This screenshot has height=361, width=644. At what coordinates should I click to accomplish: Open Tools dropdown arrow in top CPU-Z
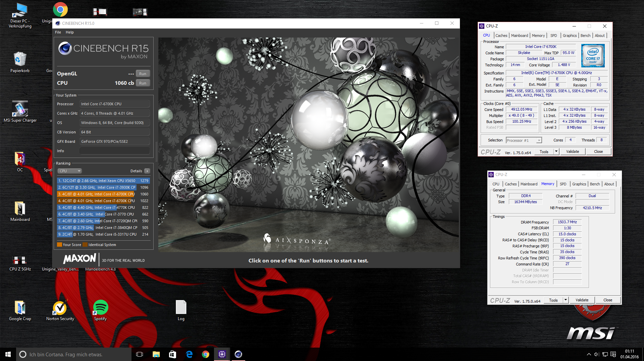point(556,152)
